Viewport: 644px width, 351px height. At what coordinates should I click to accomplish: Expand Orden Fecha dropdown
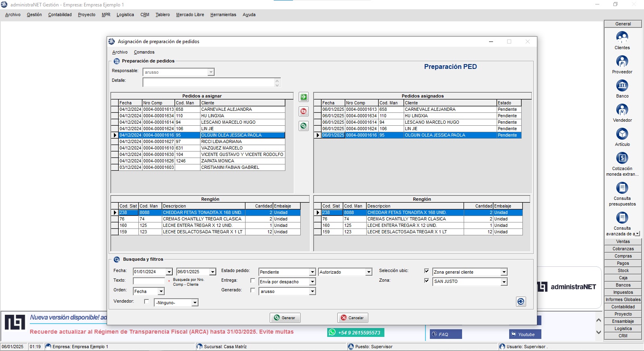tap(161, 291)
